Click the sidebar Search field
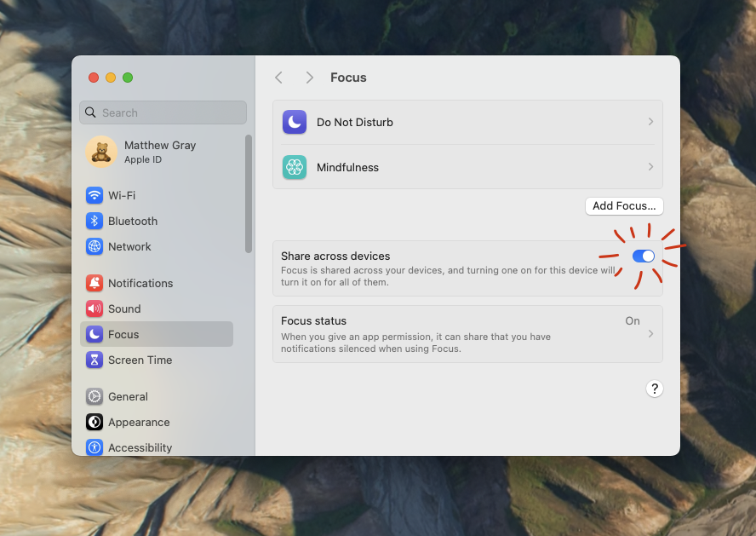756x536 pixels. tap(163, 112)
